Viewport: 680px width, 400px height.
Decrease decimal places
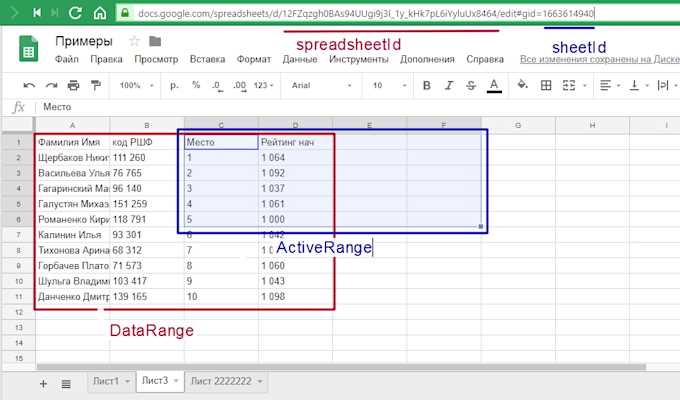[x=218, y=86]
